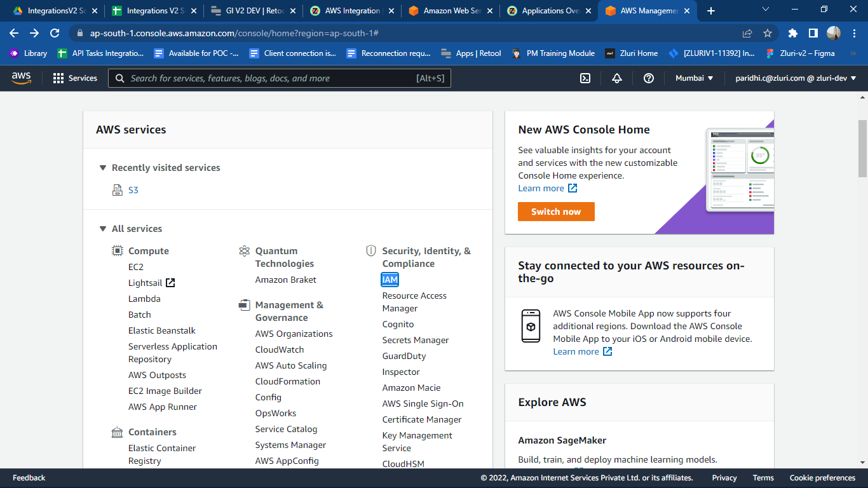Screen dimensions: 868x488
Task: Click the page vertical scrollbar
Action: (x=862, y=149)
